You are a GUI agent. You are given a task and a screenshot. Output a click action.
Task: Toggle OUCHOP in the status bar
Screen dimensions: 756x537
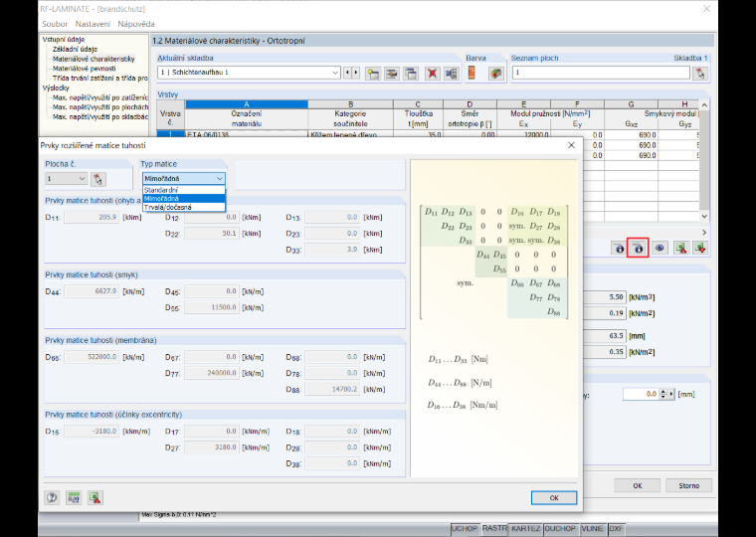(x=560, y=528)
